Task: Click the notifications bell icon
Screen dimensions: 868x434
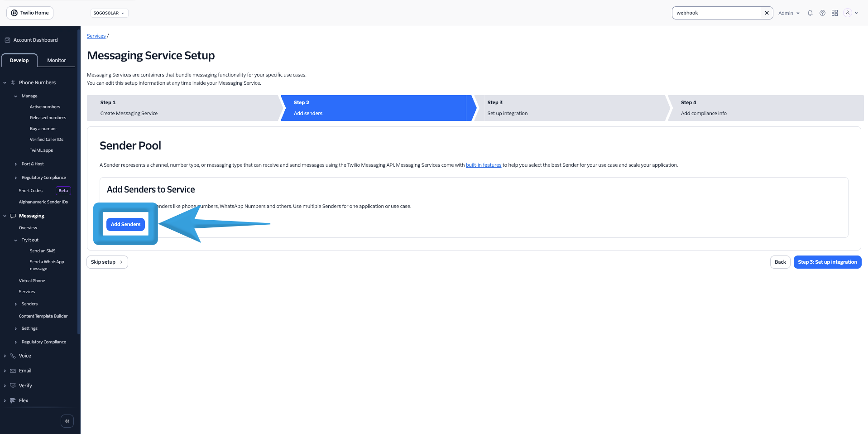Action: coord(810,13)
